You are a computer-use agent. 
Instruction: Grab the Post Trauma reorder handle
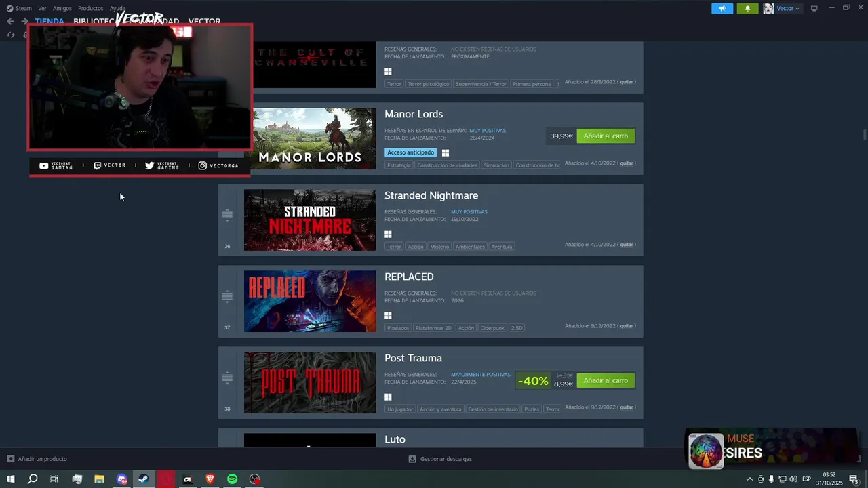tap(227, 378)
